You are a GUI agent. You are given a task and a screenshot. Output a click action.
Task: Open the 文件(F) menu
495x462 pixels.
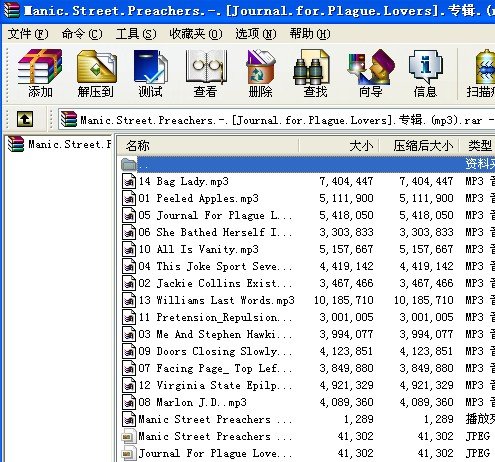point(28,34)
